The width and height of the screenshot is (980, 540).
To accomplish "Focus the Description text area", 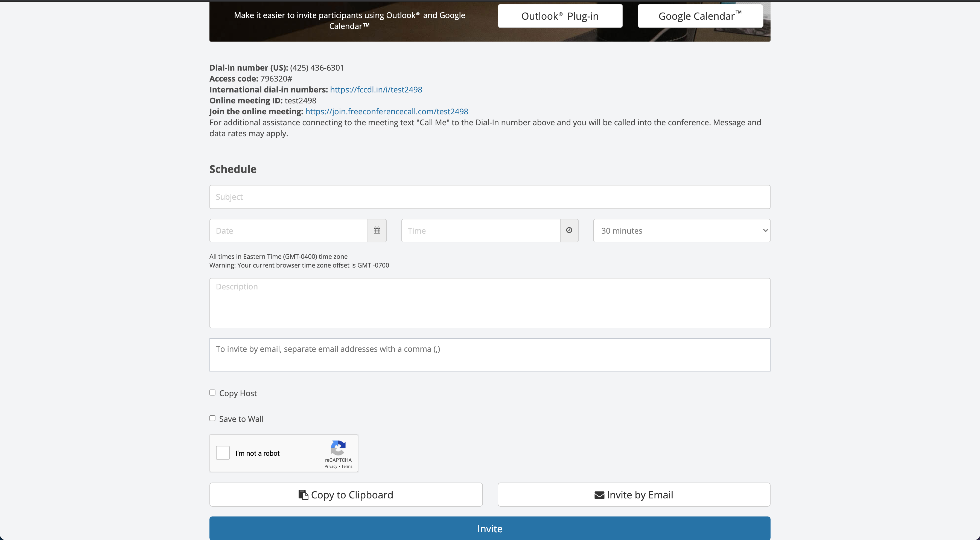I will [x=490, y=303].
